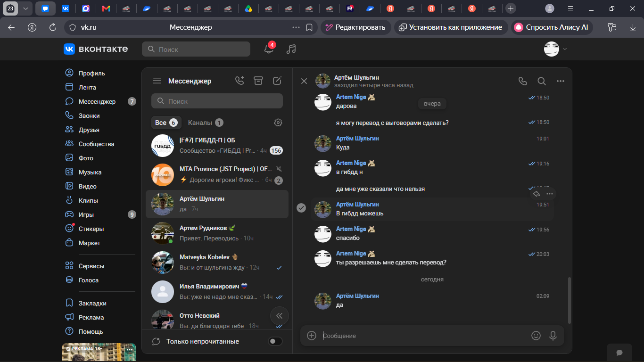Click Артём Шульгин name in chat header
Image resolution: width=644 pixels, height=362 pixels.
tap(356, 77)
